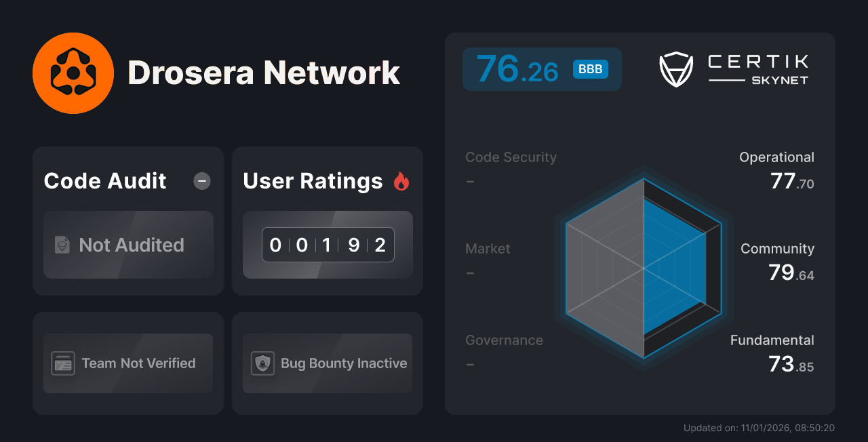868x442 pixels.
Task: Click the ID card icon next to Team Not Verified
Action: point(64,363)
